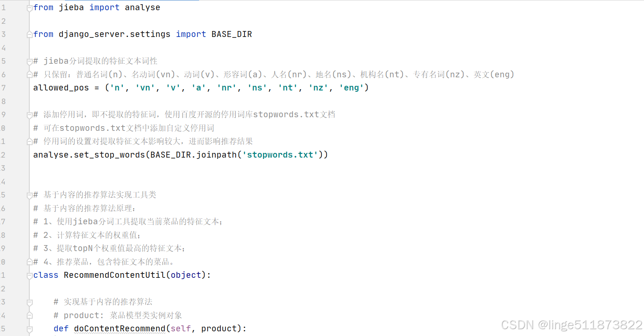This screenshot has height=336, width=644.
Task: Collapse the RecommendContentUtil class fold marker
Action: click(30, 275)
